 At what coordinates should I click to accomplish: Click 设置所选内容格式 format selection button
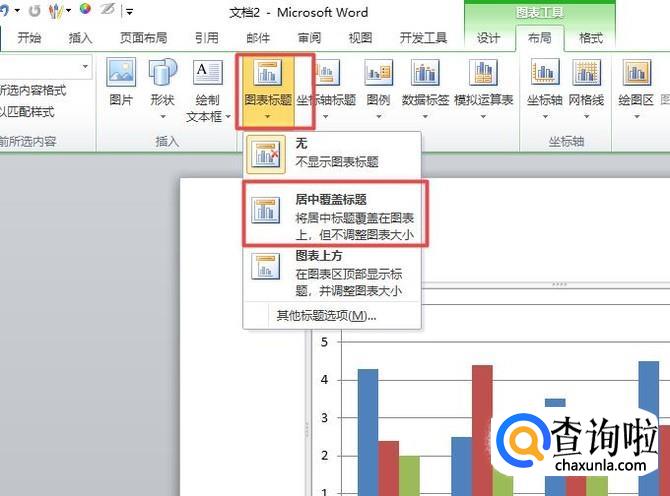33,91
